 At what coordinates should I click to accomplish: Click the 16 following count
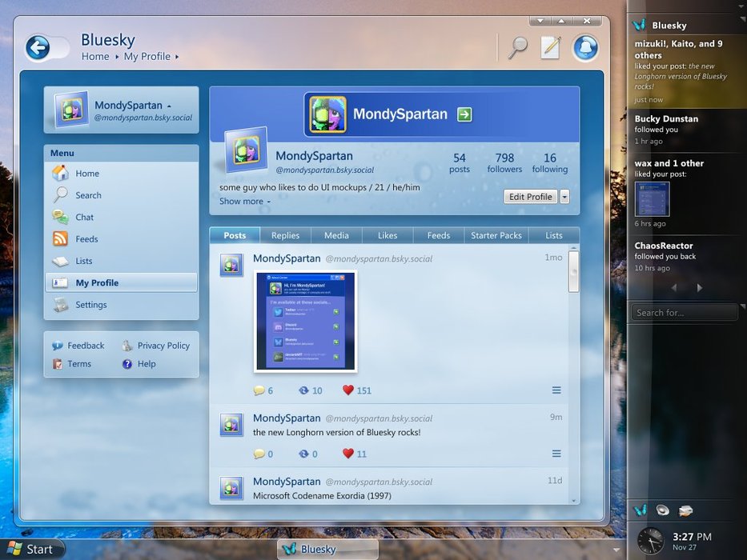tap(550, 163)
